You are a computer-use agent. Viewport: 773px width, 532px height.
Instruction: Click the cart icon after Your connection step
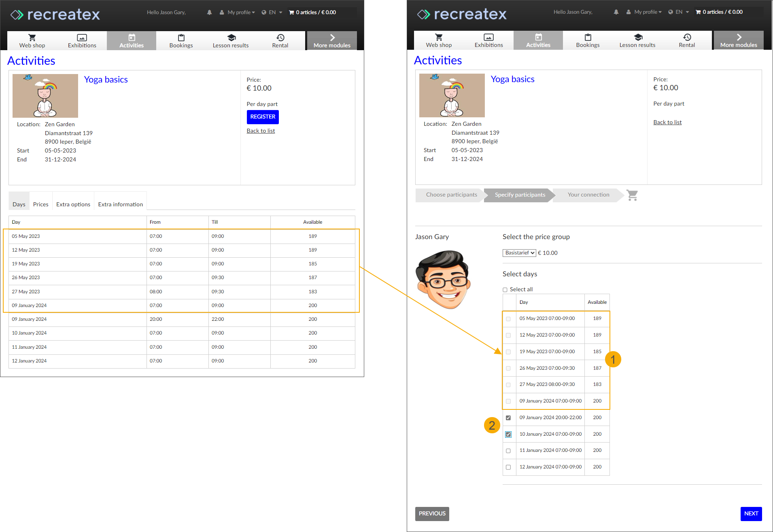632,195
